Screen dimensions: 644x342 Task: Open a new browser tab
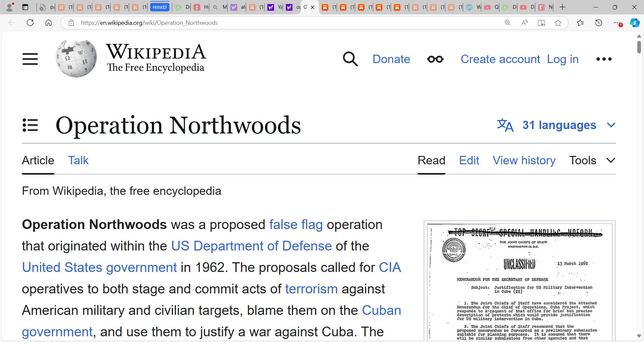point(562,7)
